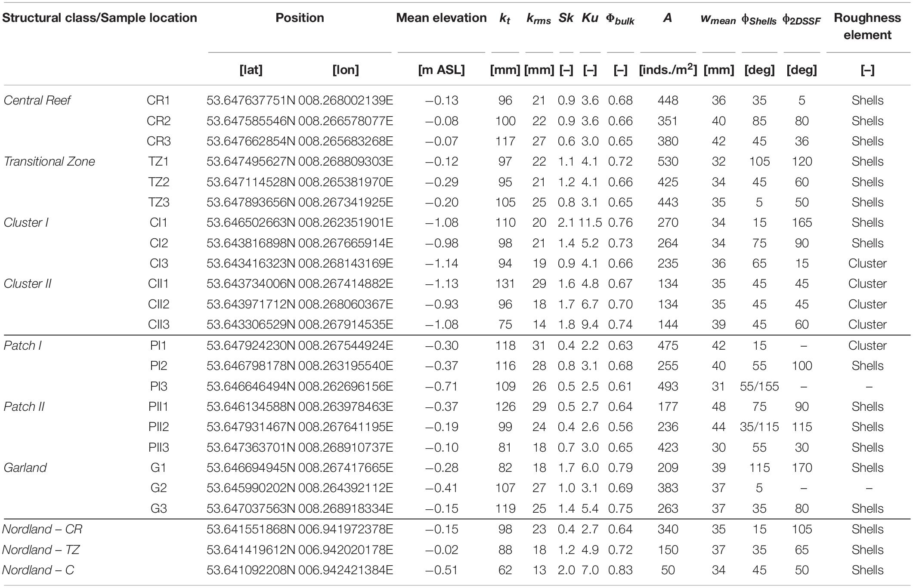
Task: Select elevation value '−0.71'
Action: pyautogui.click(x=442, y=387)
